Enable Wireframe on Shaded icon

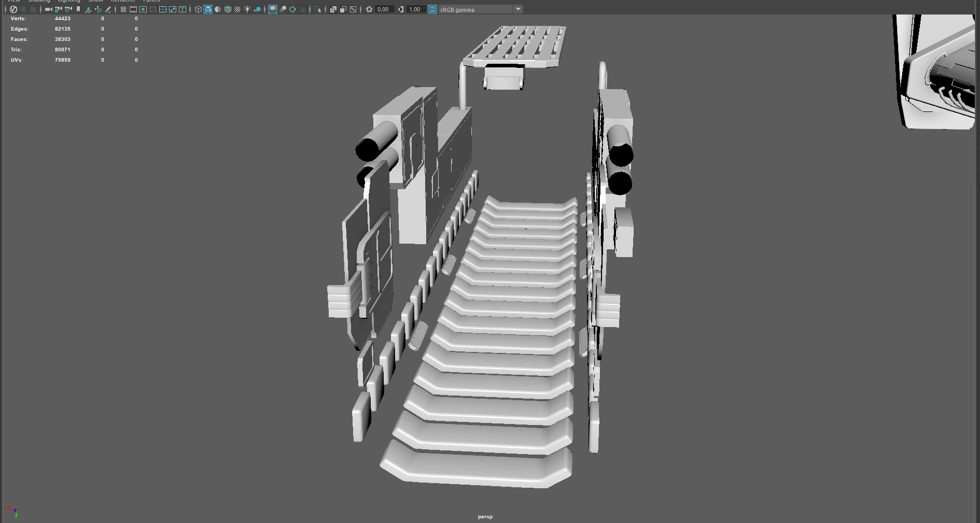(x=228, y=9)
